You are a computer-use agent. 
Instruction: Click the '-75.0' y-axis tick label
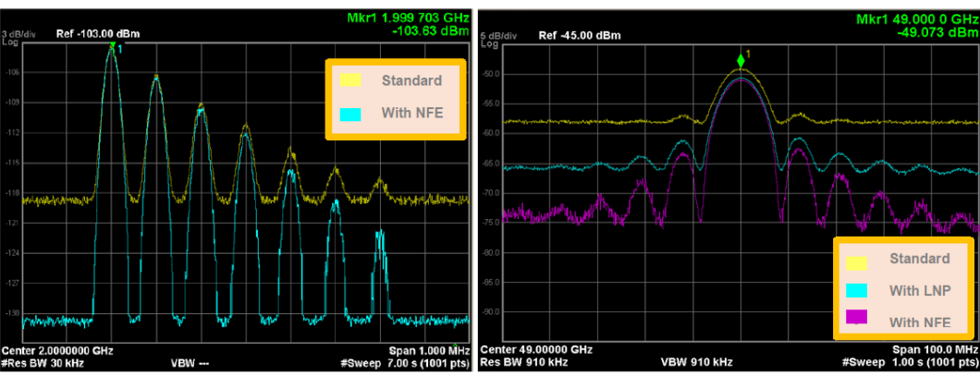[489, 223]
